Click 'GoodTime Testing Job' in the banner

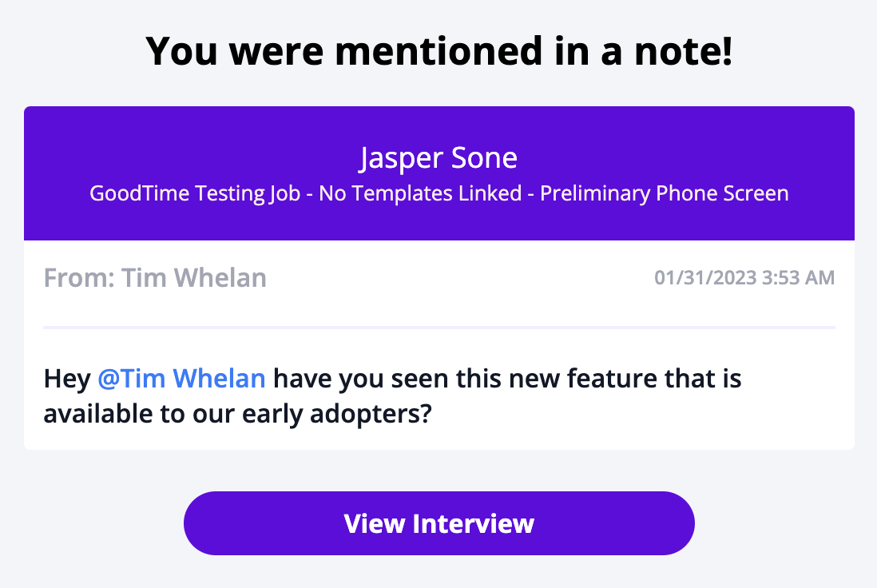tap(196, 193)
